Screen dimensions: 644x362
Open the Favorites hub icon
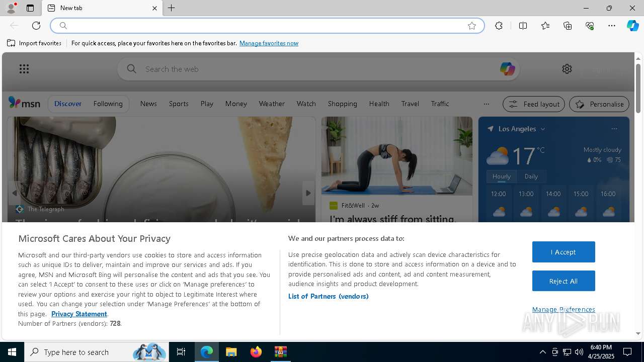(545, 26)
